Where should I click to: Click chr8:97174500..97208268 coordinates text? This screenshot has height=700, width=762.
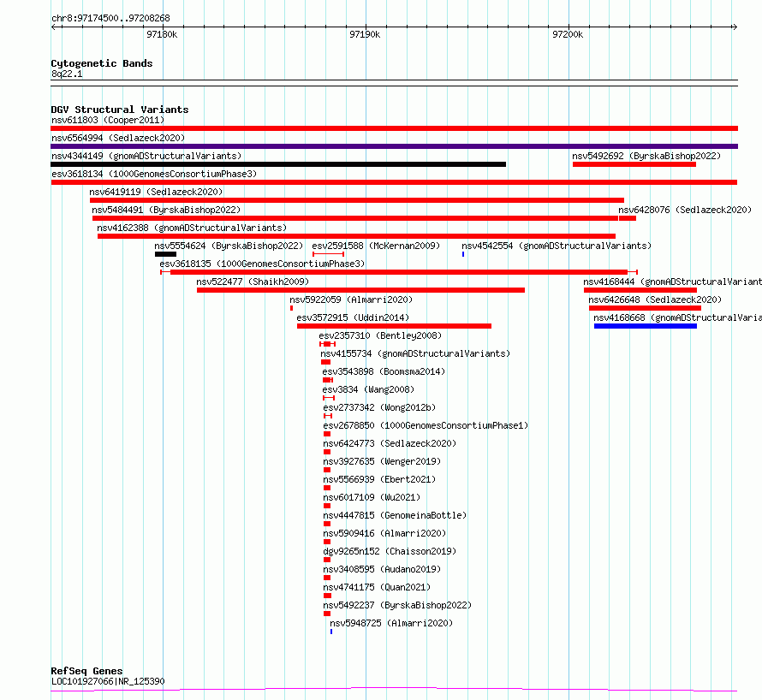point(110,18)
